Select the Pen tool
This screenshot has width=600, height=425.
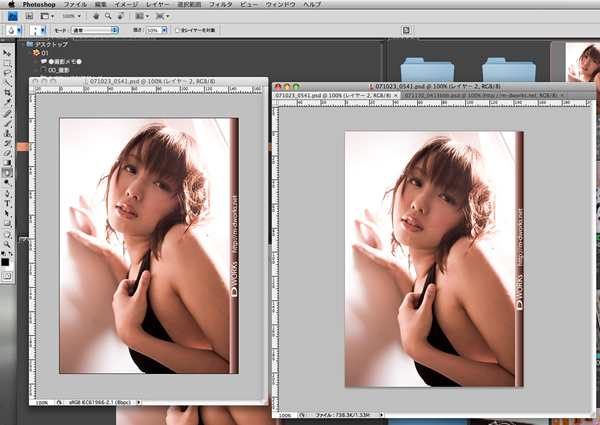click(x=7, y=194)
